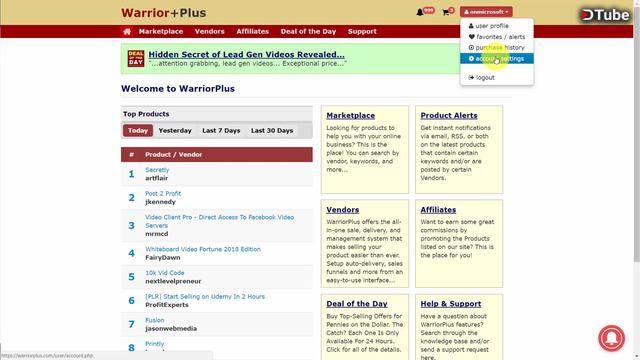Click the Deal of the Day badge icon
Image resolution: width=640 pixels, height=360 pixels.
pyautogui.click(x=136, y=58)
